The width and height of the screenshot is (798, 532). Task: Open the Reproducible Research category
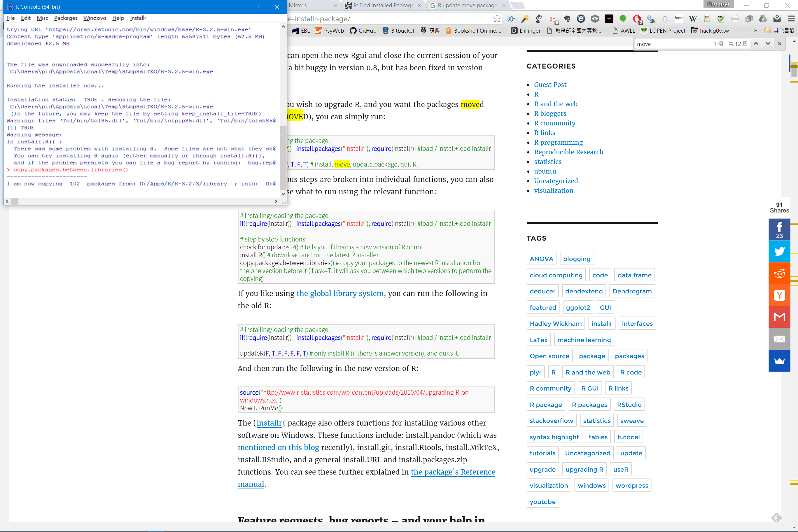[569, 152]
